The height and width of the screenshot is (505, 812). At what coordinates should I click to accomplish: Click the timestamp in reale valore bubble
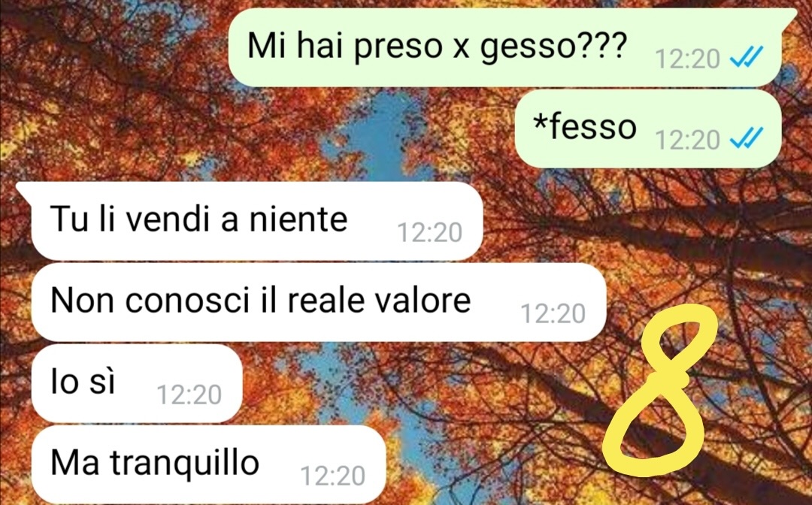(x=553, y=313)
